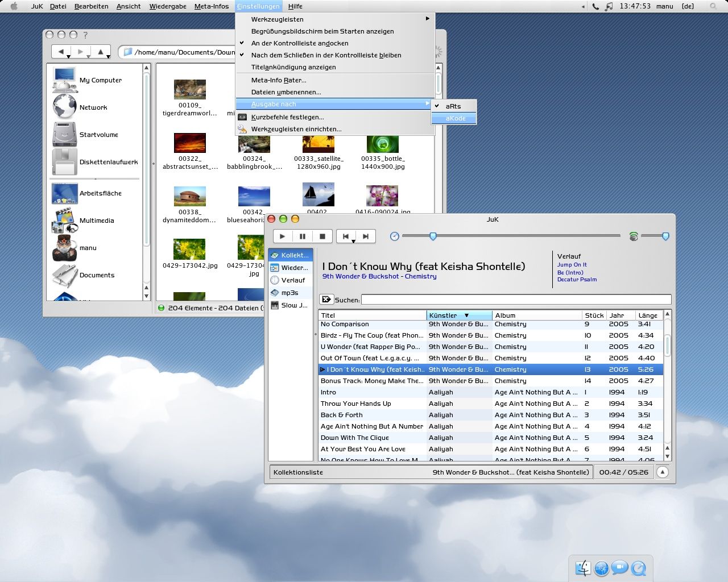Open Multimedia in file manager sidebar
Image resolution: width=728 pixels, height=582 pixels.
(84, 220)
